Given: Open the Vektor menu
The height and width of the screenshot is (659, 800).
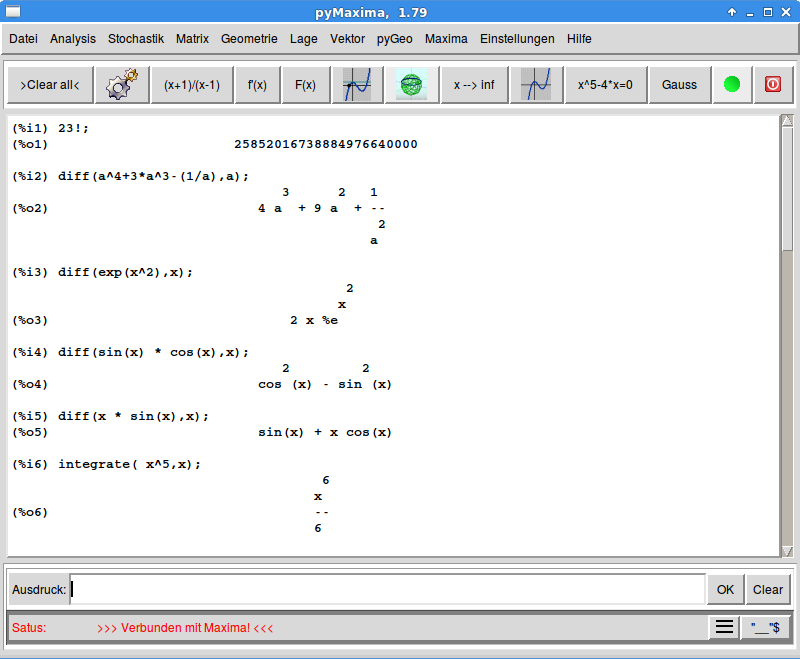Looking at the screenshot, I should 347,39.
